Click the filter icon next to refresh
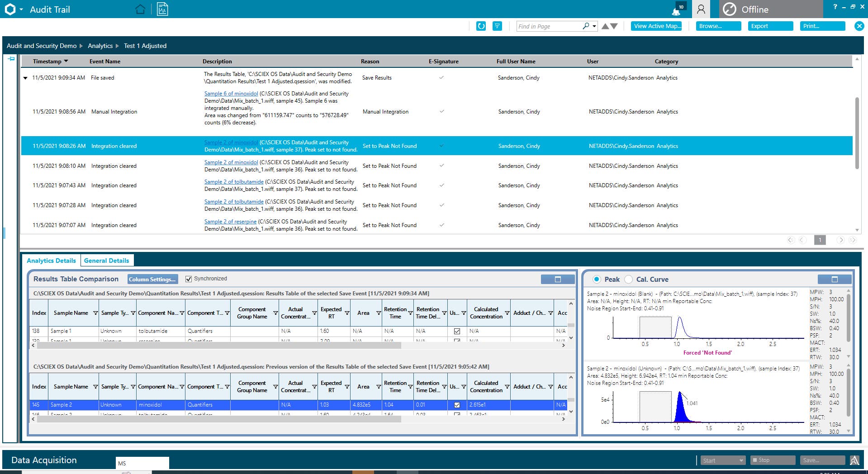 pyautogui.click(x=497, y=26)
